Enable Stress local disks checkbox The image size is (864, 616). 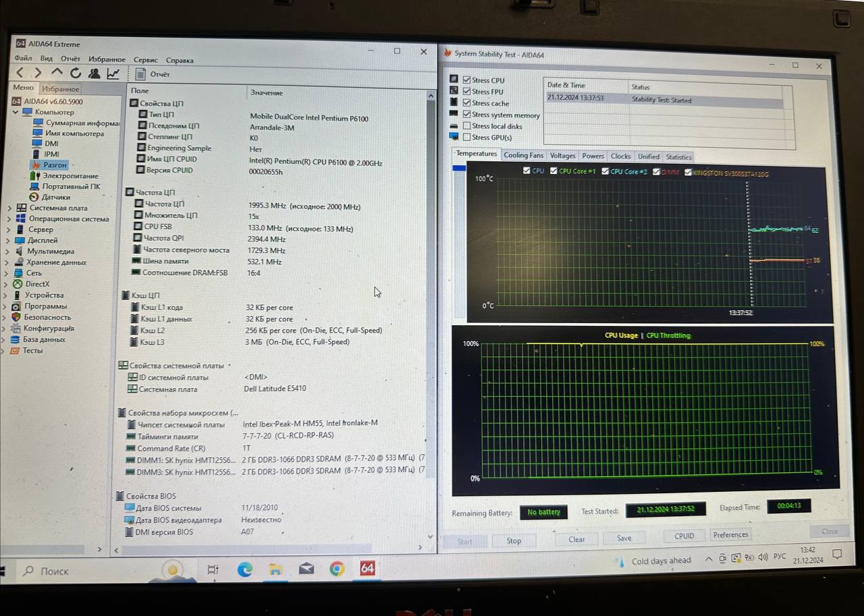coord(466,126)
